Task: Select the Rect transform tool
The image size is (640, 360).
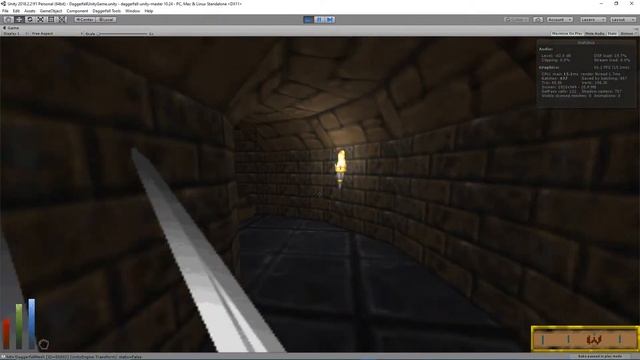Action: [x=51, y=20]
